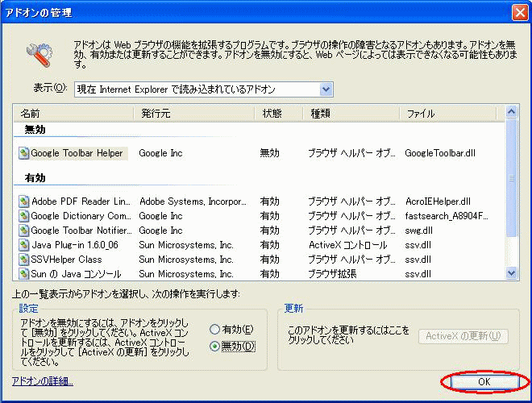Click the GoogleToolbar.dll file cell
532x403 pixels.
(440, 153)
